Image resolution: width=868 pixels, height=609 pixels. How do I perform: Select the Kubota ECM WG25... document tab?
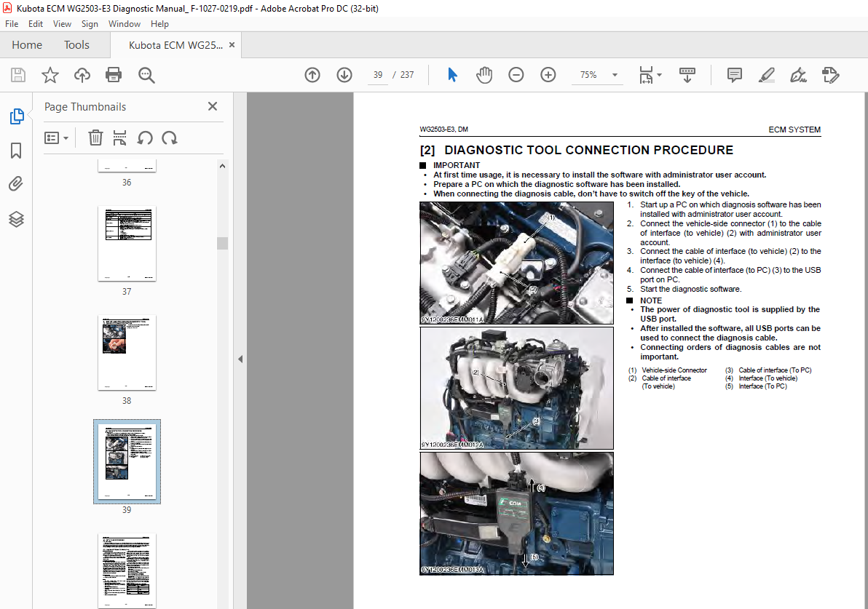175,45
